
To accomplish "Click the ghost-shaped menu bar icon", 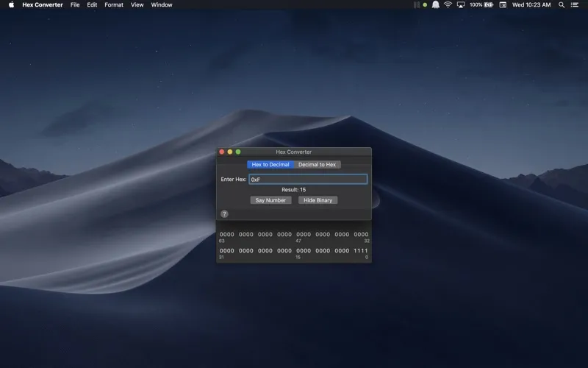I will 435,5.
